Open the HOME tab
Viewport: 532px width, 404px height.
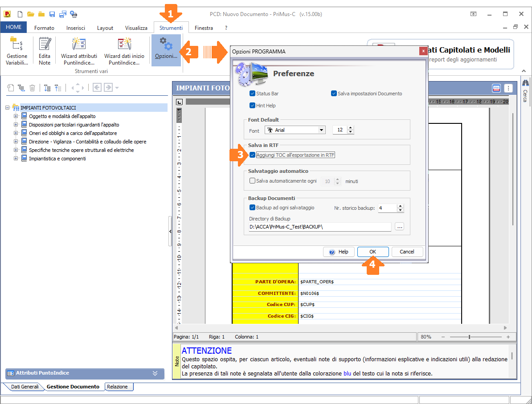[x=13, y=27]
